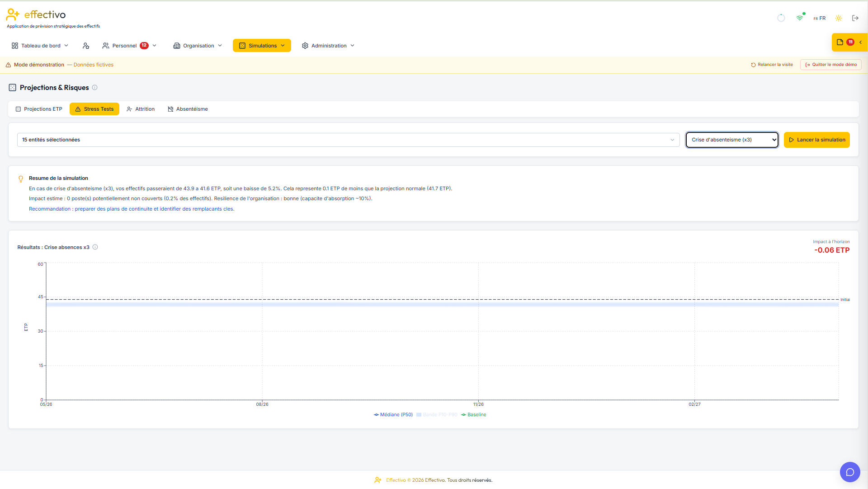The image size is (868, 489).
Task: Click info icon beside Résultats title
Action: pyautogui.click(x=95, y=247)
